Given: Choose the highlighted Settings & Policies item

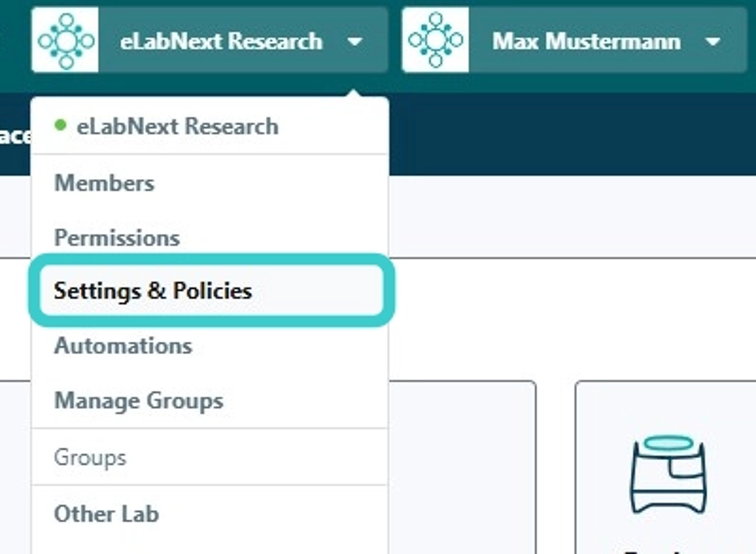Looking at the screenshot, I should click(153, 291).
